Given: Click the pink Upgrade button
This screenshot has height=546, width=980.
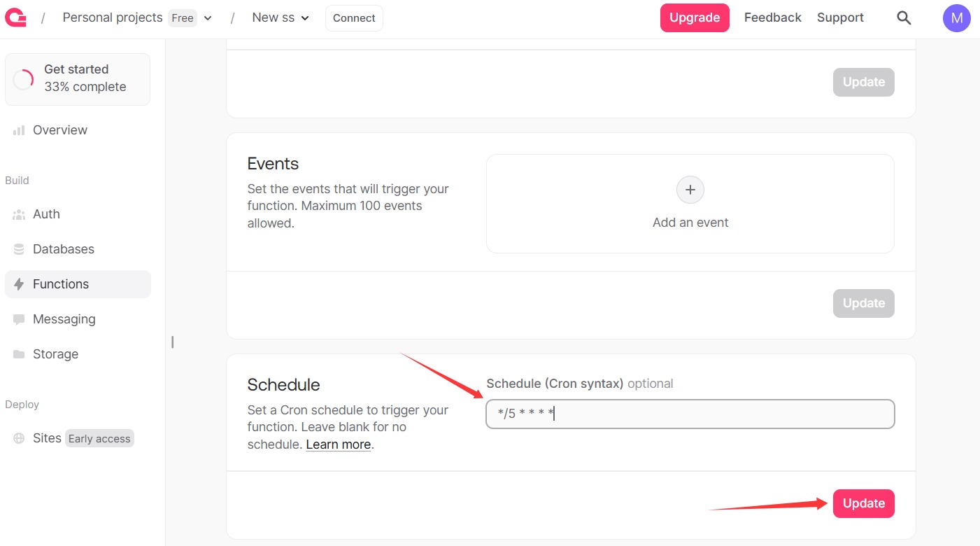Looking at the screenshot, I should point(694,17).
